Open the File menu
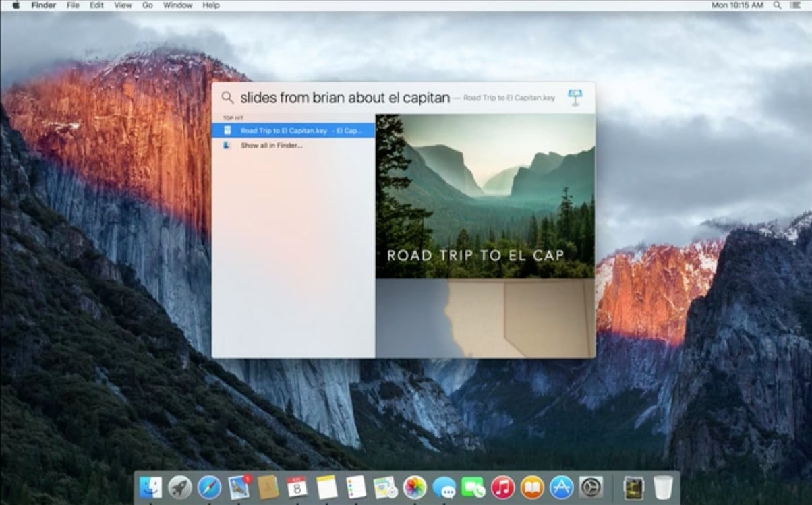Image resolution: width=812 pixels, height=505 pixels. coord(73,5)
